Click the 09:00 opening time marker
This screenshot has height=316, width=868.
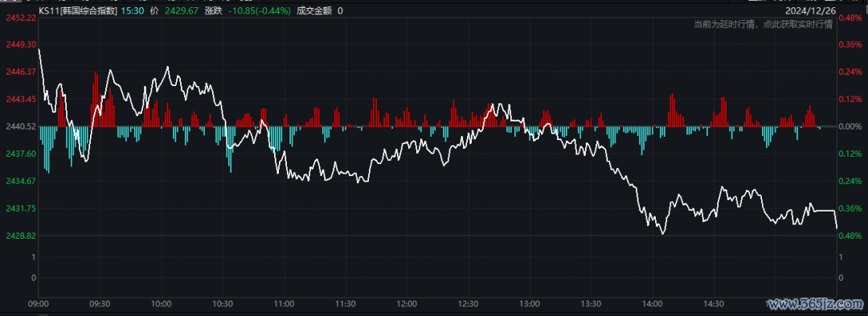coord(39,303)
